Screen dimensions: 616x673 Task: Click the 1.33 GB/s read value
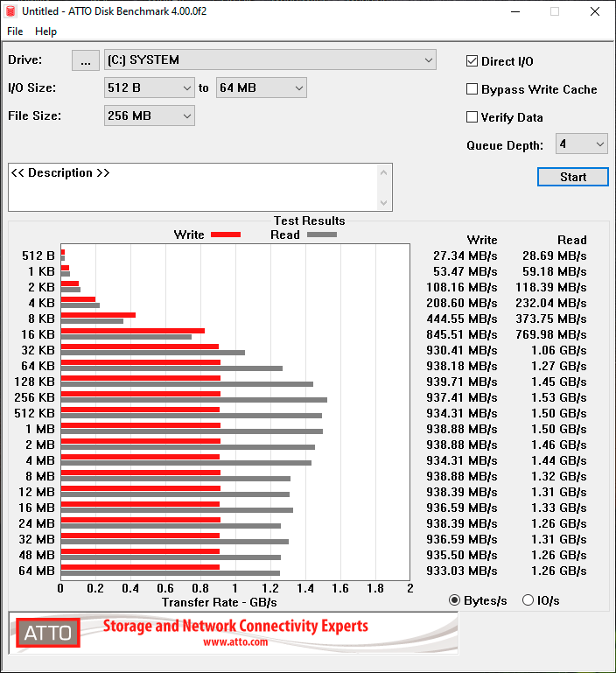tap(558, 508)
